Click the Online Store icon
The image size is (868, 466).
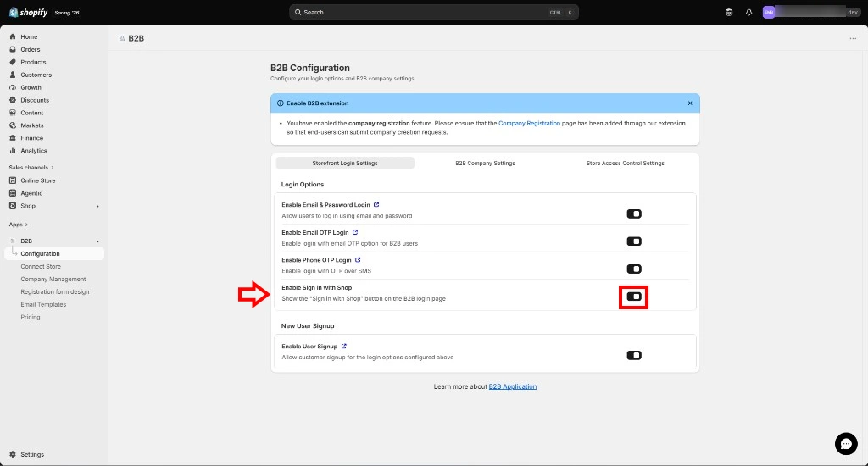[x=13, y=180]
